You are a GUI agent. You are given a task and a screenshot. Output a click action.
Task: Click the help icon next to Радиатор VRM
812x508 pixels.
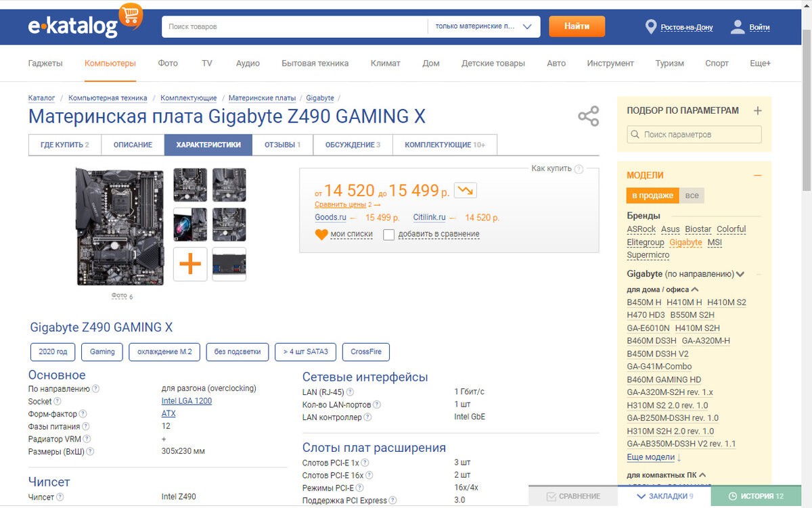pos(88,440)
